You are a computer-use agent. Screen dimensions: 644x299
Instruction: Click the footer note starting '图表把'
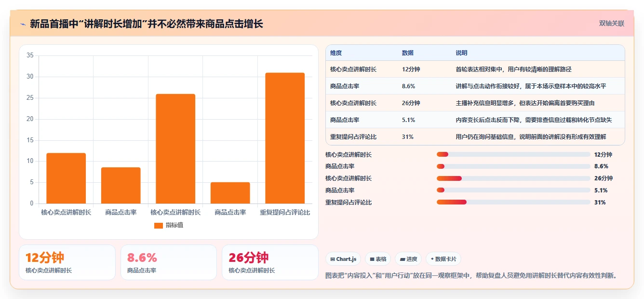point(472,276)
